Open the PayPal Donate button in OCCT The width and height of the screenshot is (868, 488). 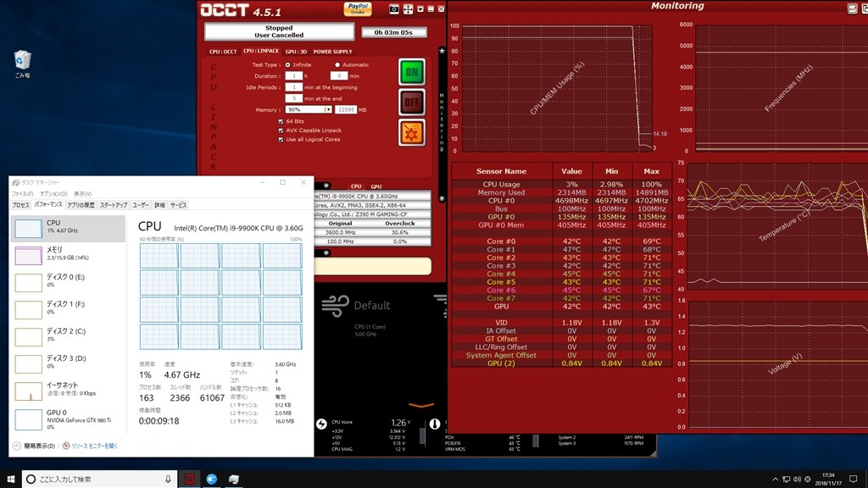[358, 8]
